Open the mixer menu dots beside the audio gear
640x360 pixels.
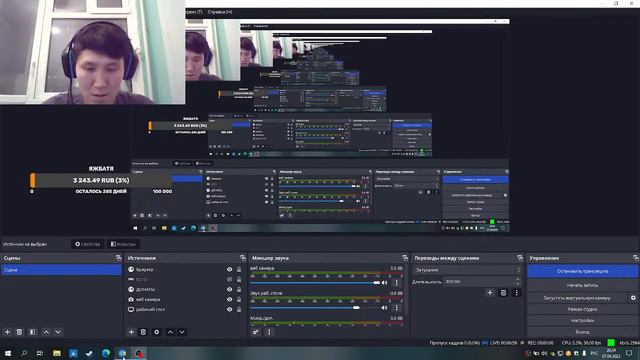[269, 332]
